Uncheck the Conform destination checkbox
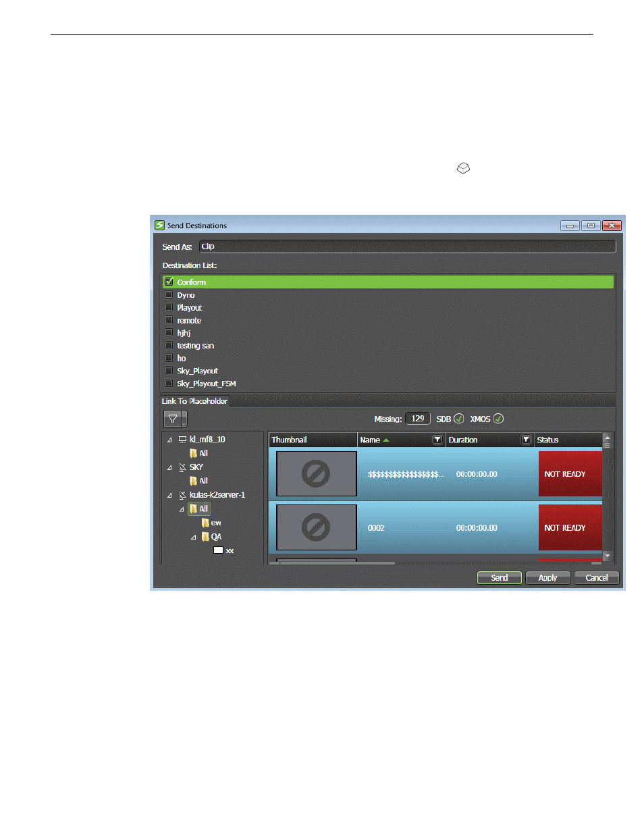644x834 pixels. 169,282
